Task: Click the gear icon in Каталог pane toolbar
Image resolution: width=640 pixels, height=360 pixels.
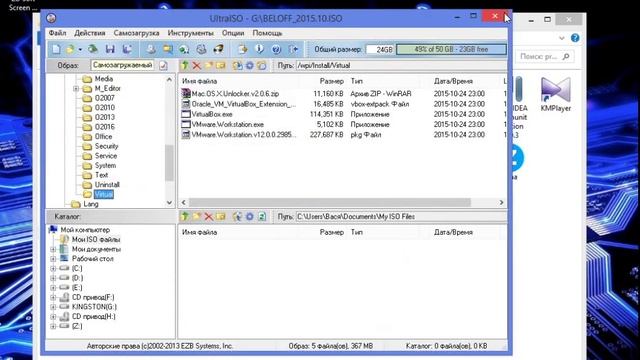Action: point(249,217)
